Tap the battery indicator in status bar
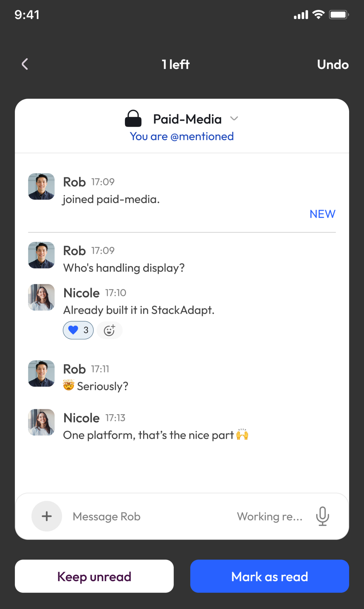Viewport: 364px width, 609px height. tap(339, 15)
